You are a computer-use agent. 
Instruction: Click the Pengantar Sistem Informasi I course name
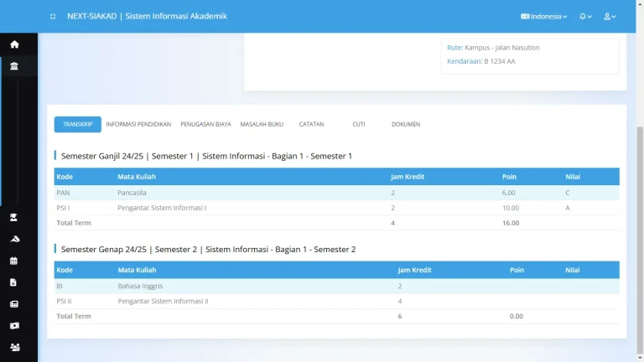point(162,208)
